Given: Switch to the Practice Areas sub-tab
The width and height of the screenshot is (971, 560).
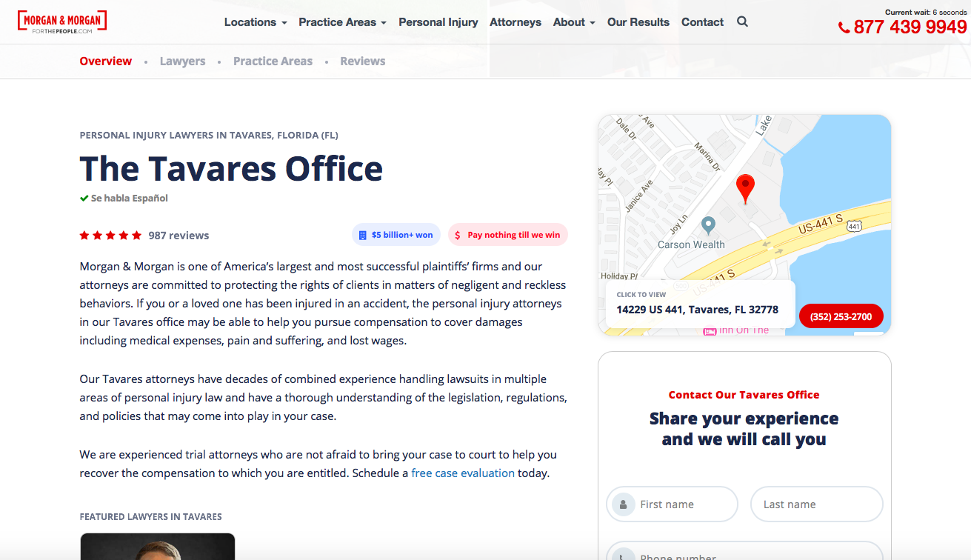Looking at the screenshot, I should click(273, 61).
